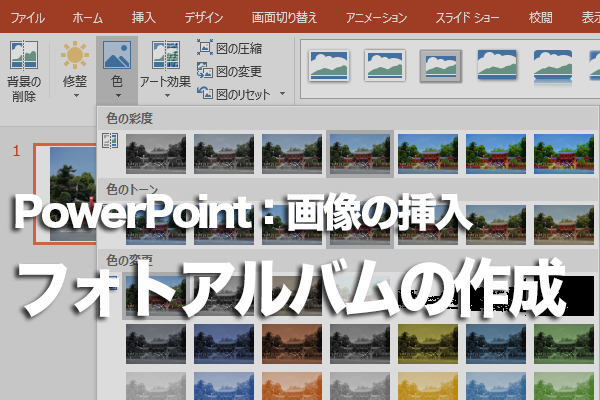Apply the second picture style thumbnail
Image resolution: width=600 pixels, height=400 pixels.
[x=385, y=65]
